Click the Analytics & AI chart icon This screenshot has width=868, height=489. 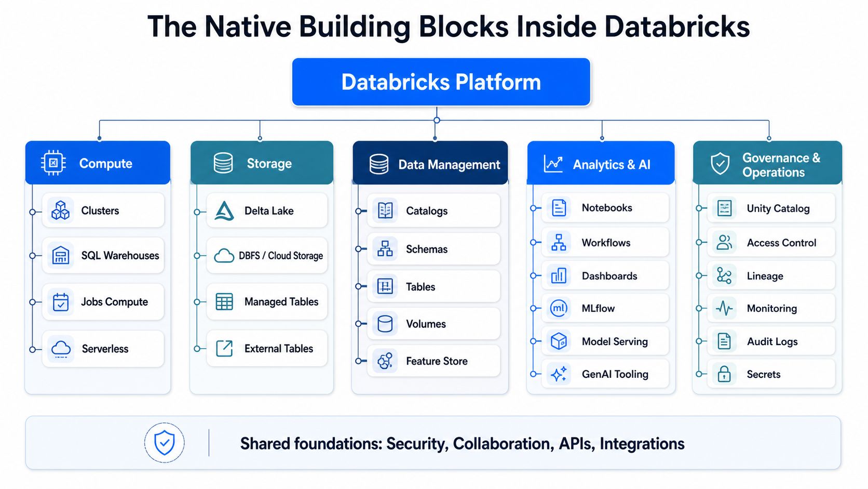tap(553, 164)
